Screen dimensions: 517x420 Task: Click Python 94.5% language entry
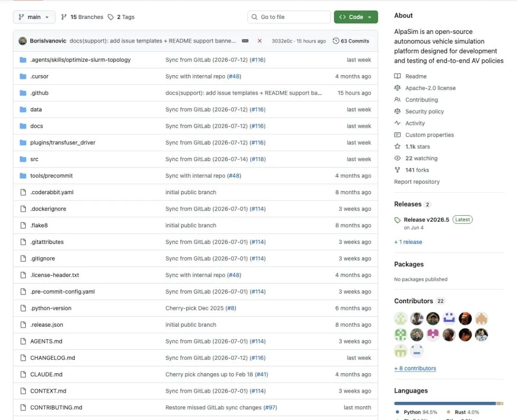point(416,412)
